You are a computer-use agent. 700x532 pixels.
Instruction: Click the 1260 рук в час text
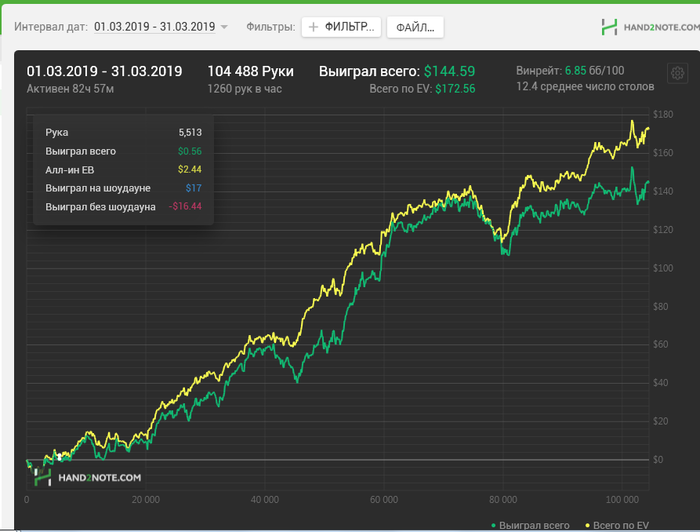[245, 89]
